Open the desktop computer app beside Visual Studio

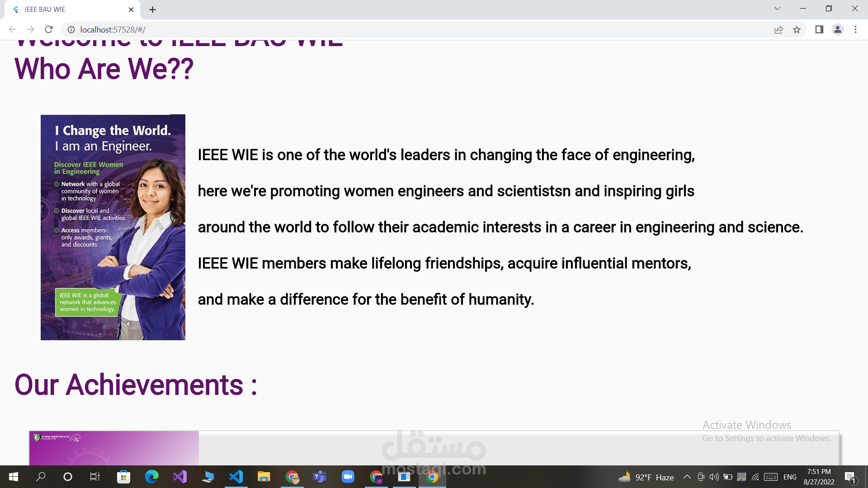208,477
